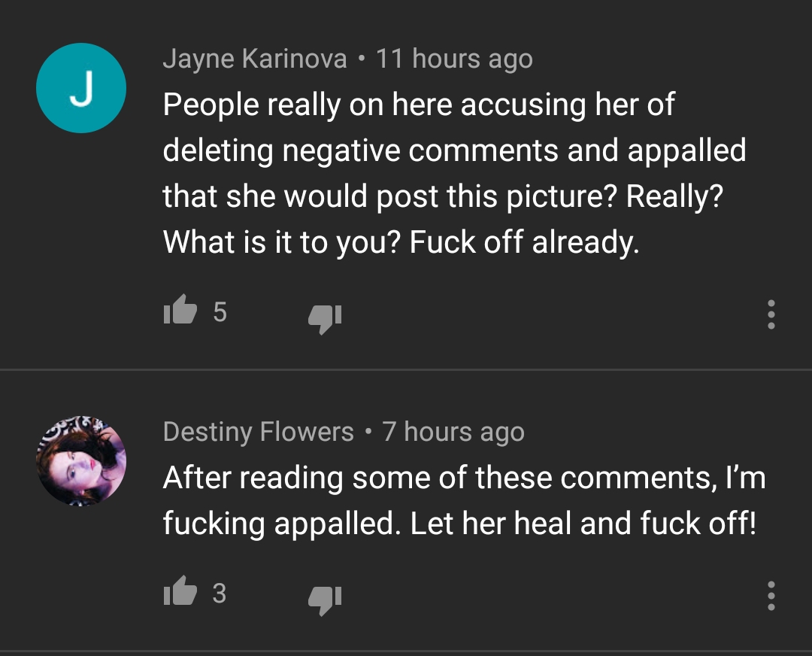Dislike Jayne Karinova's comment with thumbs down

[x=325, y=319]
